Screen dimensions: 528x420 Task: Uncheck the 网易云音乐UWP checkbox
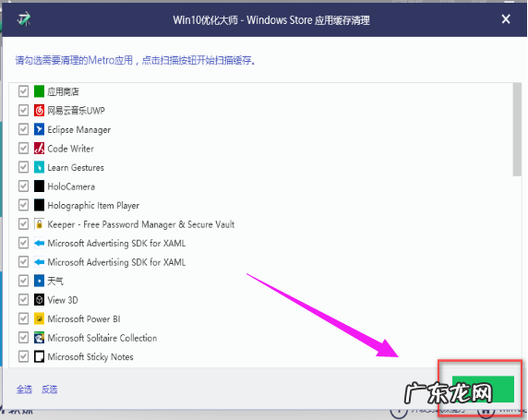[x=23, y=110]
